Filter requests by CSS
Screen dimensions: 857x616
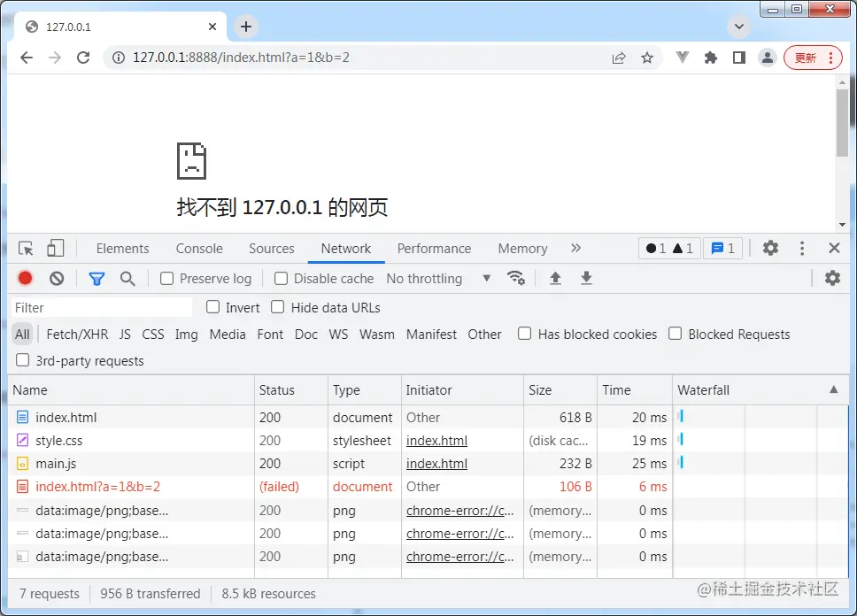pos(153,334)
